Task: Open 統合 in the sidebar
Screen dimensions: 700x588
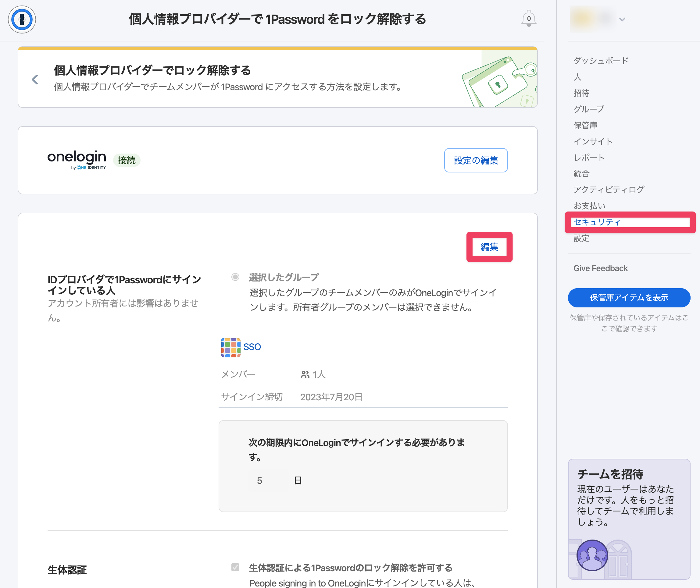Action: tap(581, 174)
